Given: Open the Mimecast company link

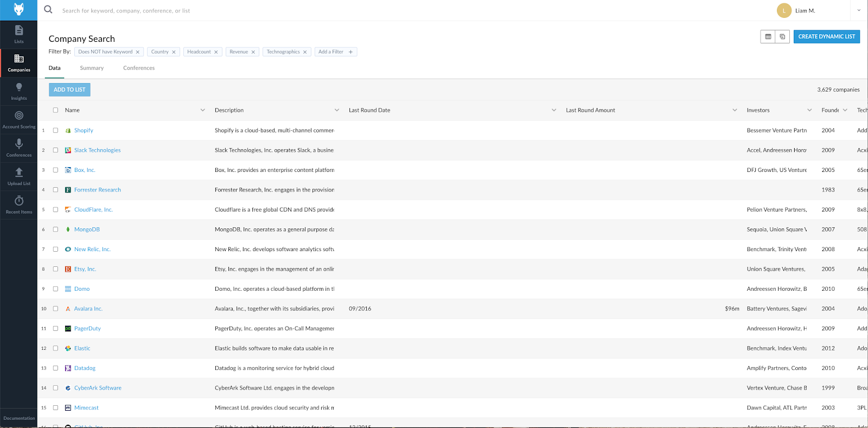Looking at the screenshot, I should (x=86, y=408).
